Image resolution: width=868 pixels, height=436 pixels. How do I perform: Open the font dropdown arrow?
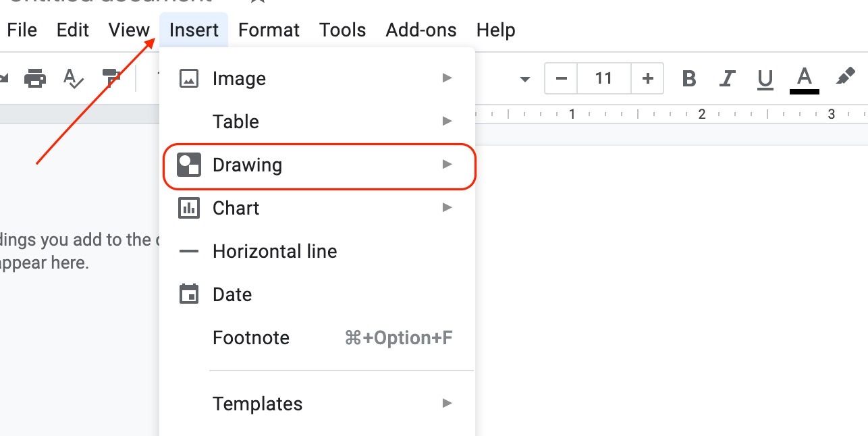pyautogui.click(x=525, y=78)
